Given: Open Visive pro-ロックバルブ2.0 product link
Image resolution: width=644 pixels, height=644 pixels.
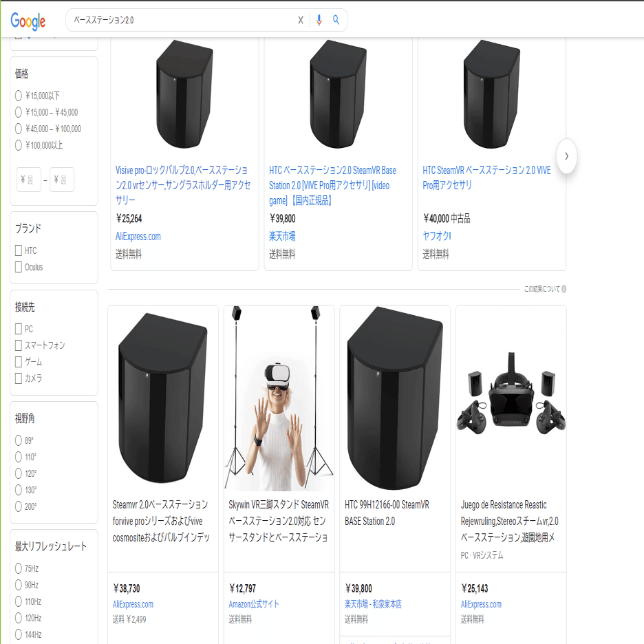Looking at the screenshot, I should [183, 185].
